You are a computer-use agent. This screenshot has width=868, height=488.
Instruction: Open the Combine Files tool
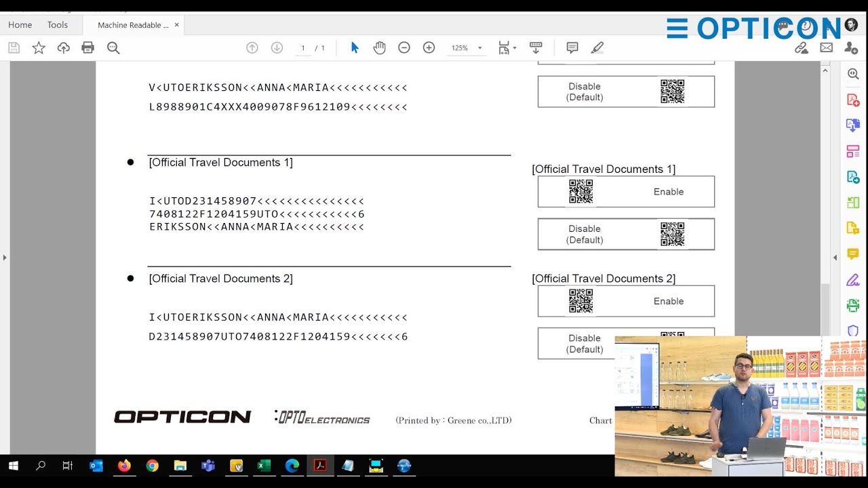pos(853,125)
